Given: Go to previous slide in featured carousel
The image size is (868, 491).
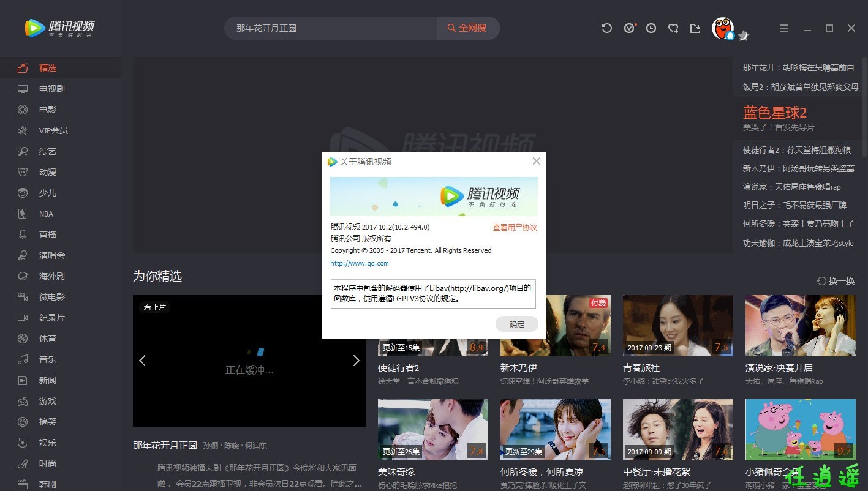Looking at the screenshot, I should click(142, 361).
